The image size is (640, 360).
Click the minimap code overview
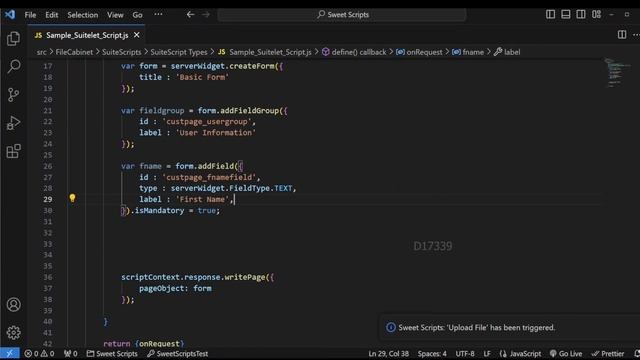pos(616,73)
